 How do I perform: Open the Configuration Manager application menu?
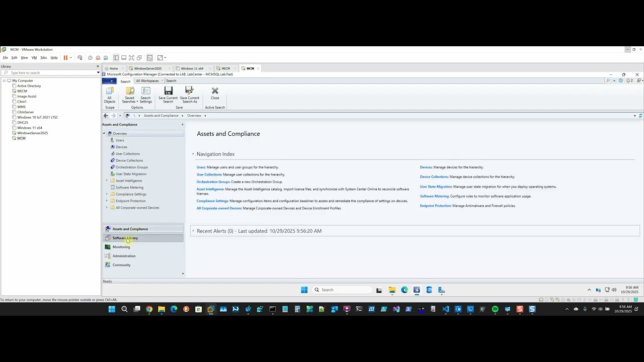(x=109, y=81)
